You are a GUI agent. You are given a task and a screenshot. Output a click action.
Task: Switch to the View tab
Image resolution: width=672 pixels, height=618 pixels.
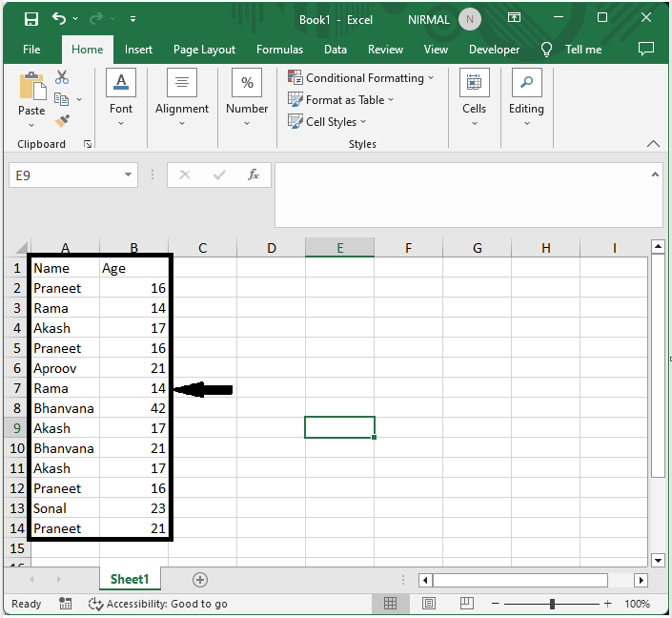tap(436, 50)
